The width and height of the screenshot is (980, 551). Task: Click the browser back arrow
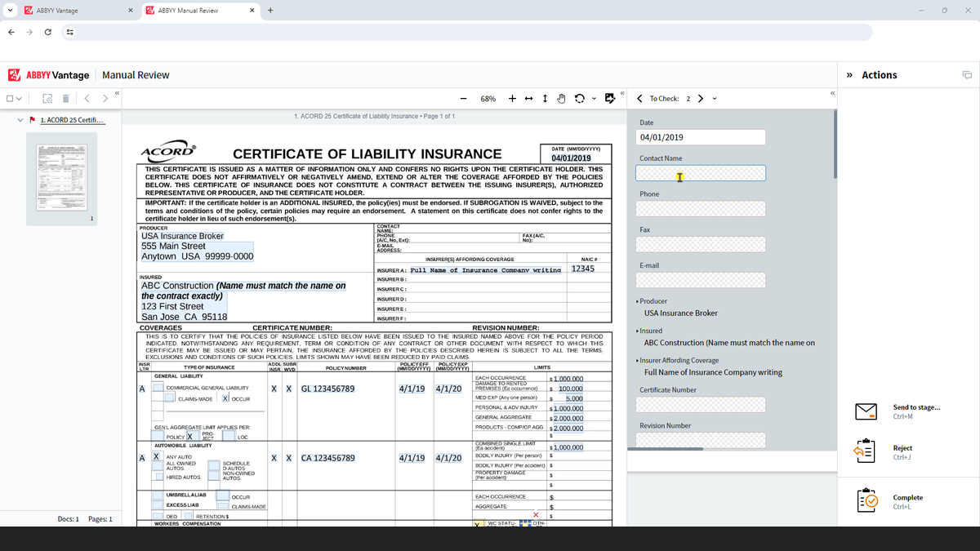[11, 32]
